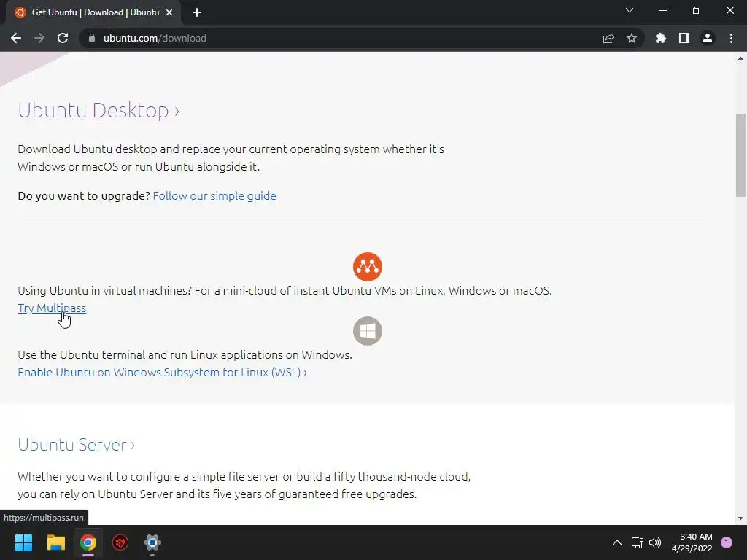Screen dimensions: 747x560
Task: Click the Chrome taskbar icon
Action: pyautogui.click(x=88, y=542)
